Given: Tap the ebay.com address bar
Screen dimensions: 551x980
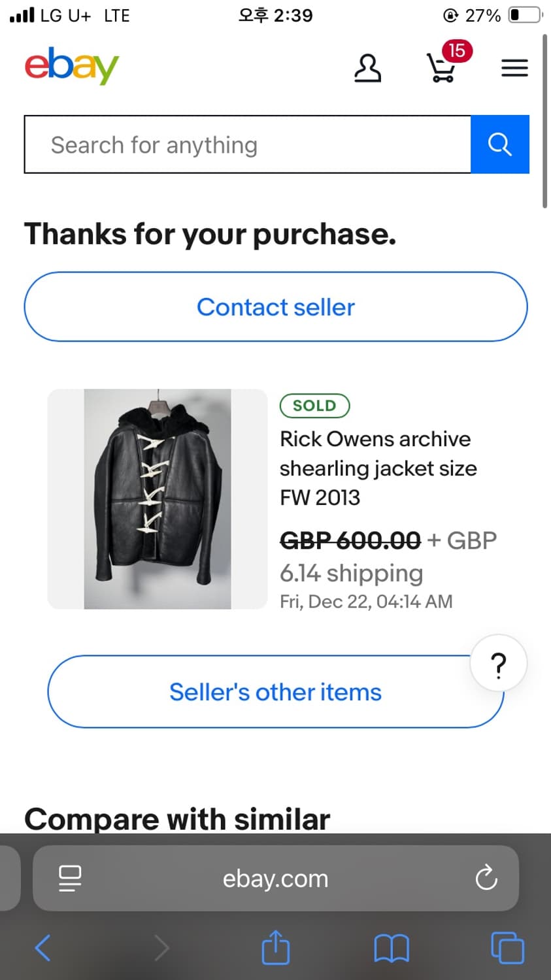Looking at the screenshot, I should (x=275, y=878).
